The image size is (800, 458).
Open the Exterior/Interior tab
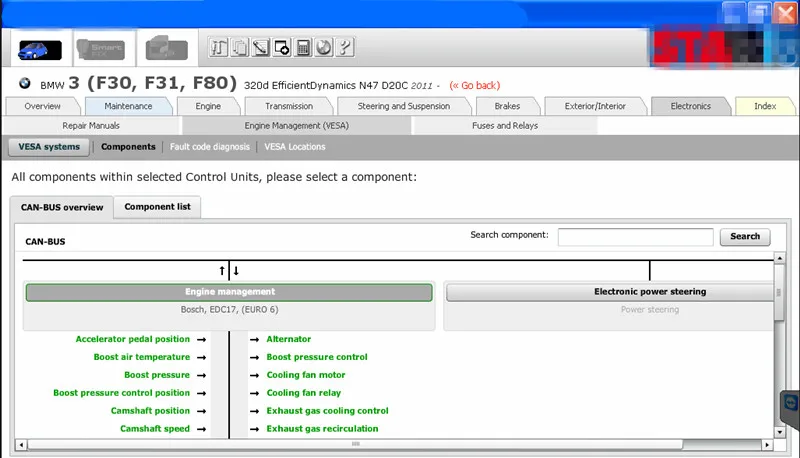[595, 106]
